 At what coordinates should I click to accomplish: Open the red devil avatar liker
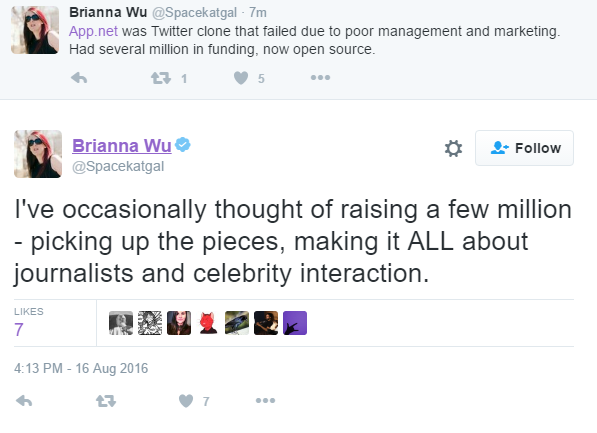tap(208, 323)
